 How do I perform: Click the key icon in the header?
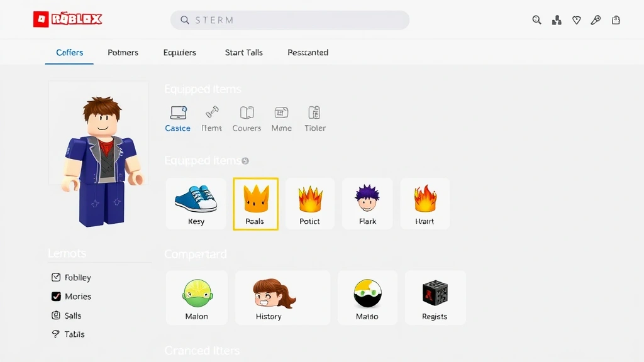tap(596, 20)
